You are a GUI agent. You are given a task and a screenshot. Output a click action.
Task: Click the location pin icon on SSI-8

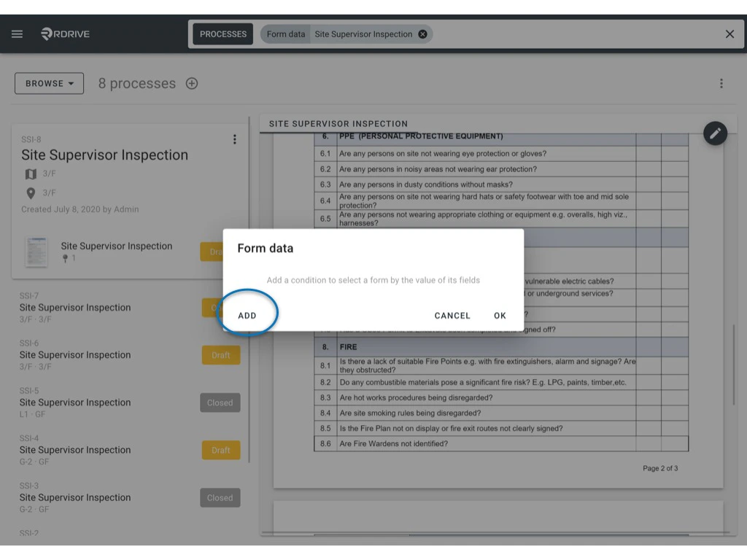coord(29,192)
